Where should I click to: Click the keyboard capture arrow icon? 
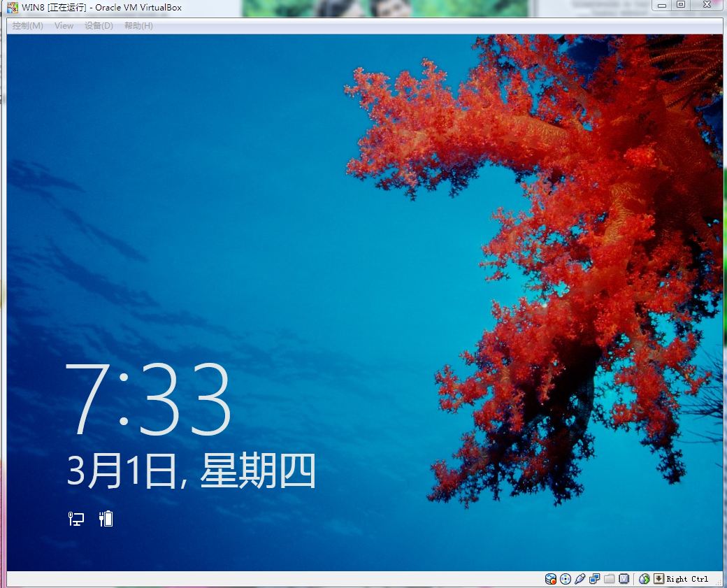point(658,579)
